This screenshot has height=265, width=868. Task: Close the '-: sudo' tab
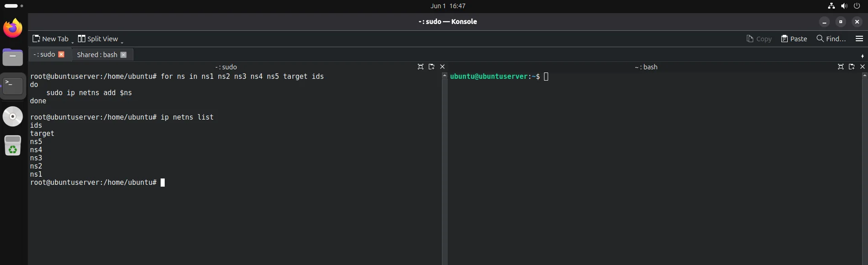[61, 54]
